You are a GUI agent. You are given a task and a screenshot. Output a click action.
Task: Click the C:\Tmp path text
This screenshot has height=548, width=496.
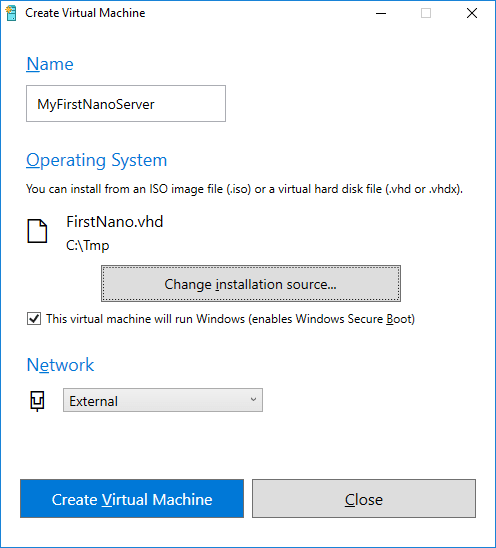[x=88, y=245]
